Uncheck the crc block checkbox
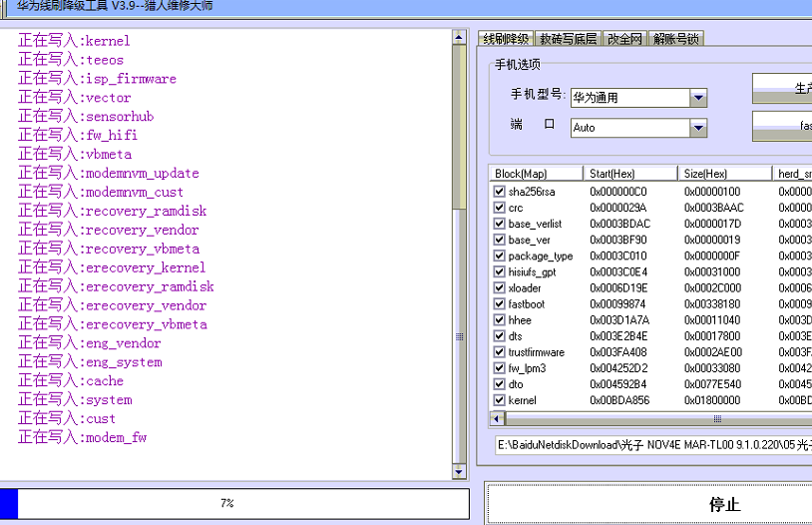 pos(499,208)
